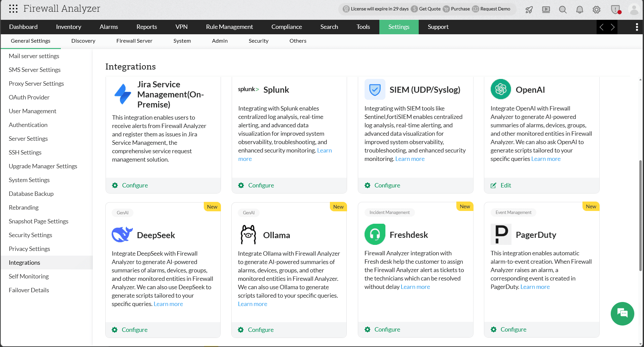Click the Get Quote dollar icon
The height and width of the screenshot is (347, 644).
(414, 9)
